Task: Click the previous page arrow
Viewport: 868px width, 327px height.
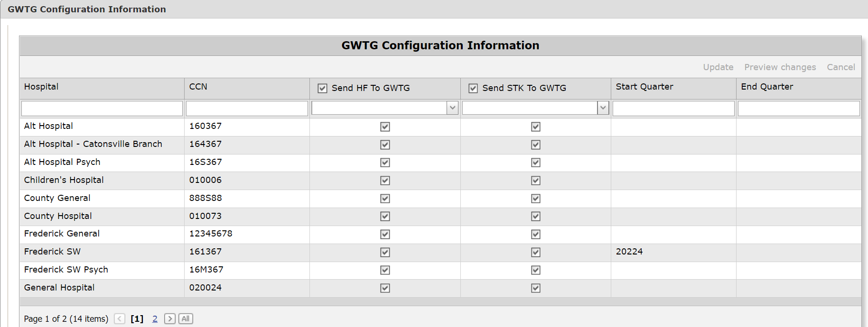Action: 120,319
